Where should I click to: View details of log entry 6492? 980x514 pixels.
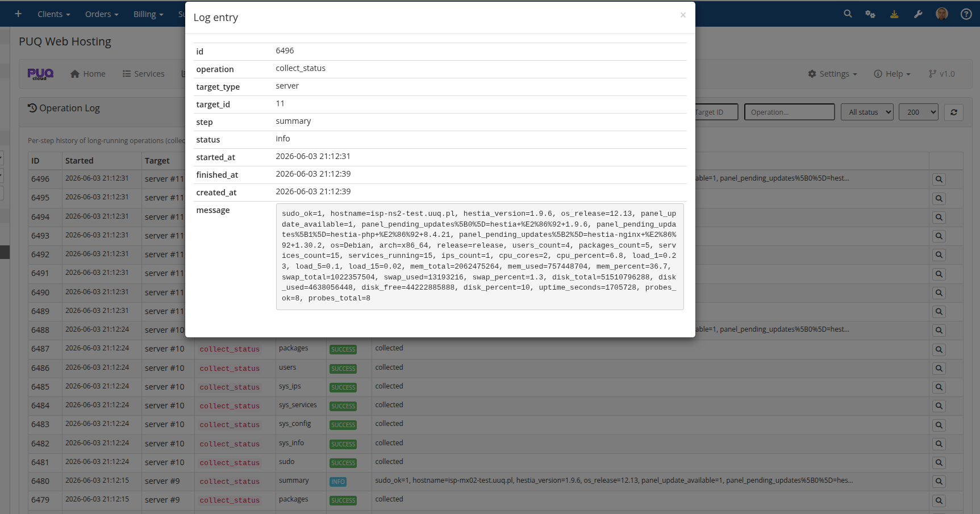click(939, 255)
